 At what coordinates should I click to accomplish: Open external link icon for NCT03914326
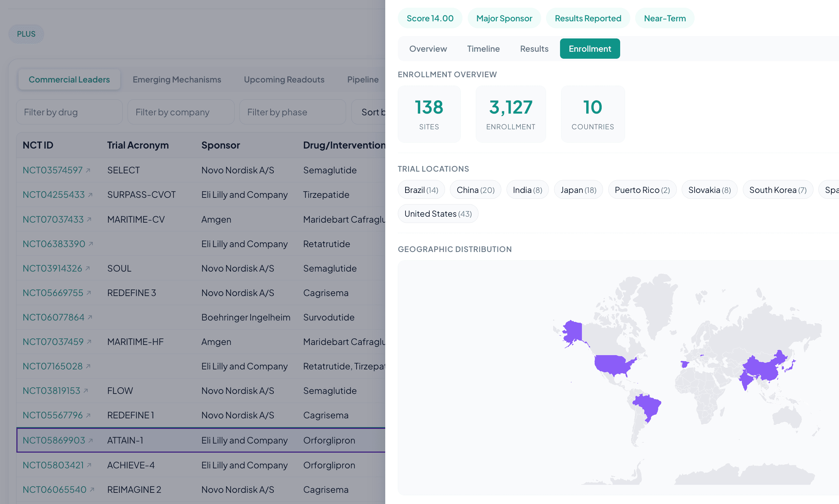coord(88,268)
